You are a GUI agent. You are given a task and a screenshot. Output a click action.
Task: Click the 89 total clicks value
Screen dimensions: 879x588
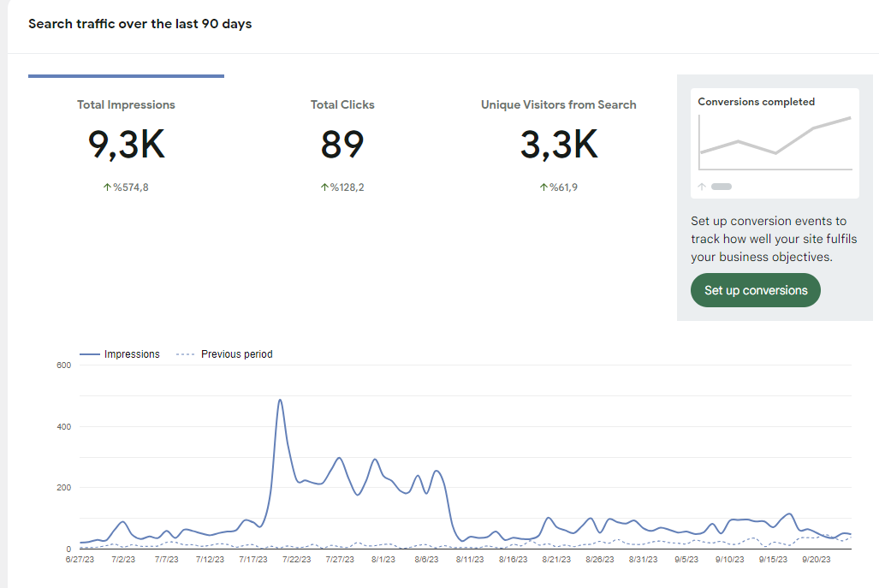point(342,145)
